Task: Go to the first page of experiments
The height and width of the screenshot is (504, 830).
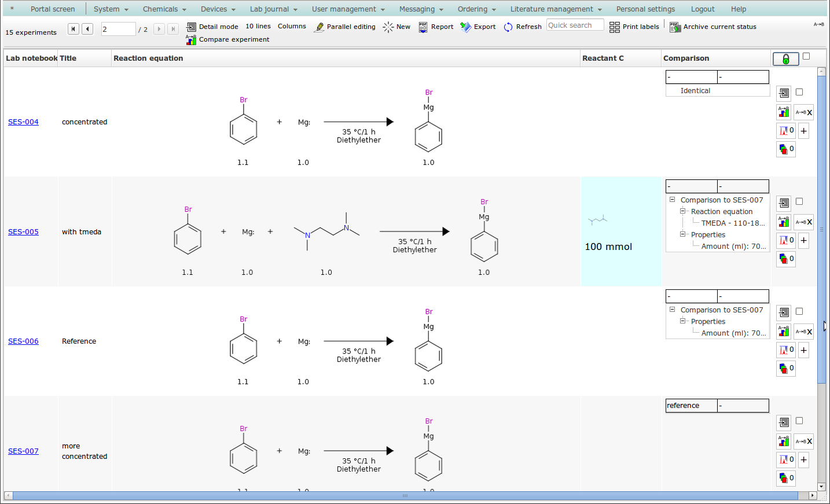Action: tap(74, 29)
